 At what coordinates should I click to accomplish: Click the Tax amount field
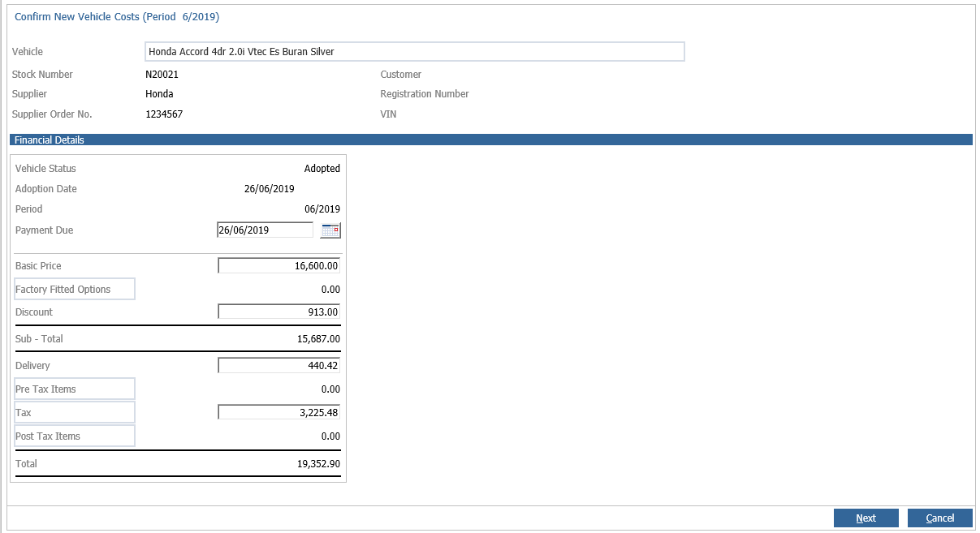pos(279,413)
